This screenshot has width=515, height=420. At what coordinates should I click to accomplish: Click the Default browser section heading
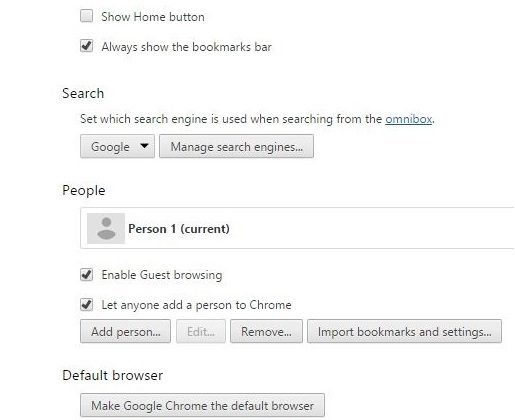(113, 375)
